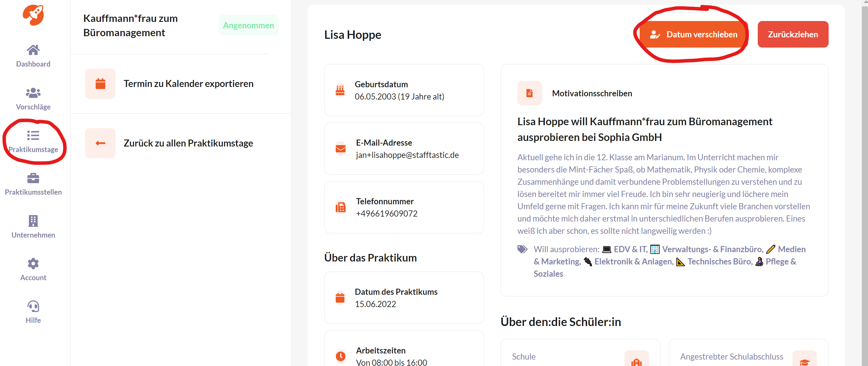Click phone number +496619609072

(x=386, y=214)
